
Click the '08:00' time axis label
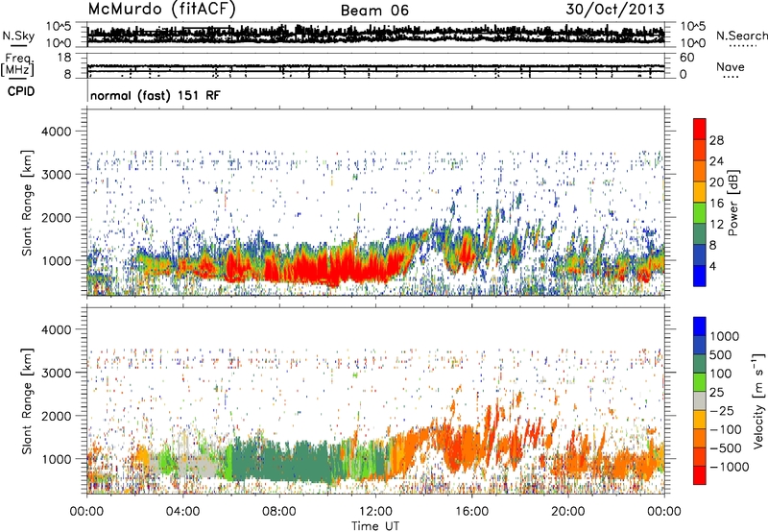(278, 512)
